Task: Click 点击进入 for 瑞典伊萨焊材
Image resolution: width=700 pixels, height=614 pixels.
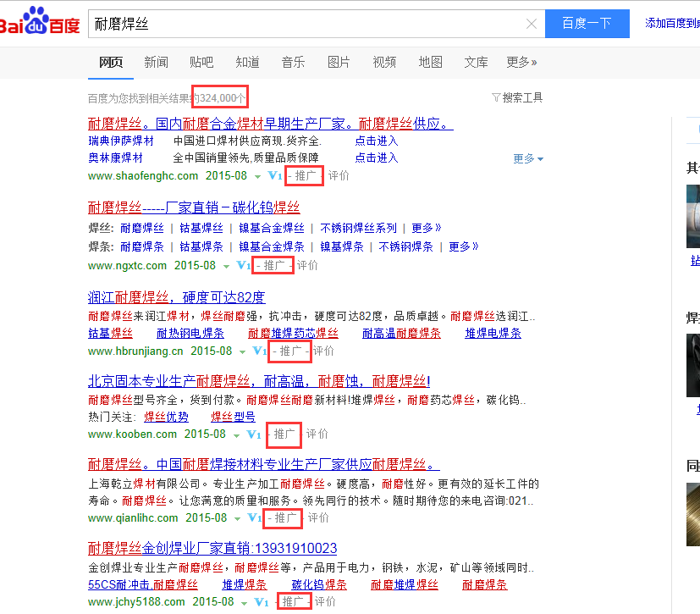Action: [376, 141]
